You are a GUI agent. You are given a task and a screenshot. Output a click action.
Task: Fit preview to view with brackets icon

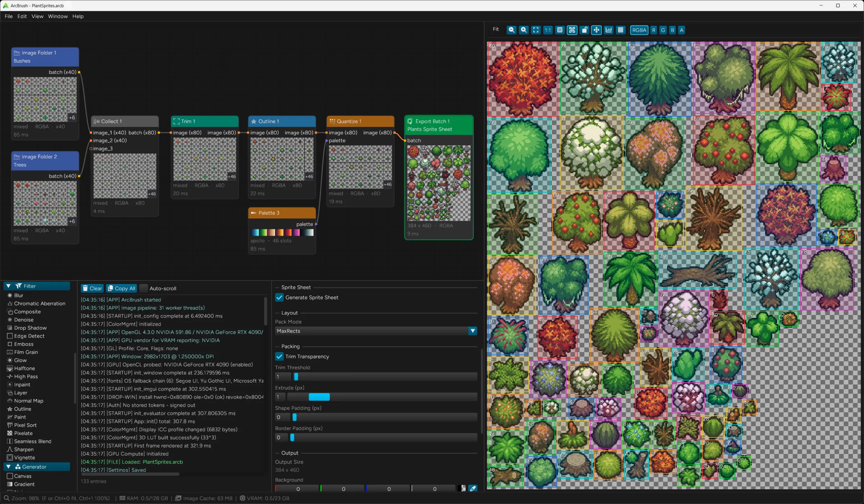[x=536, y=30]
